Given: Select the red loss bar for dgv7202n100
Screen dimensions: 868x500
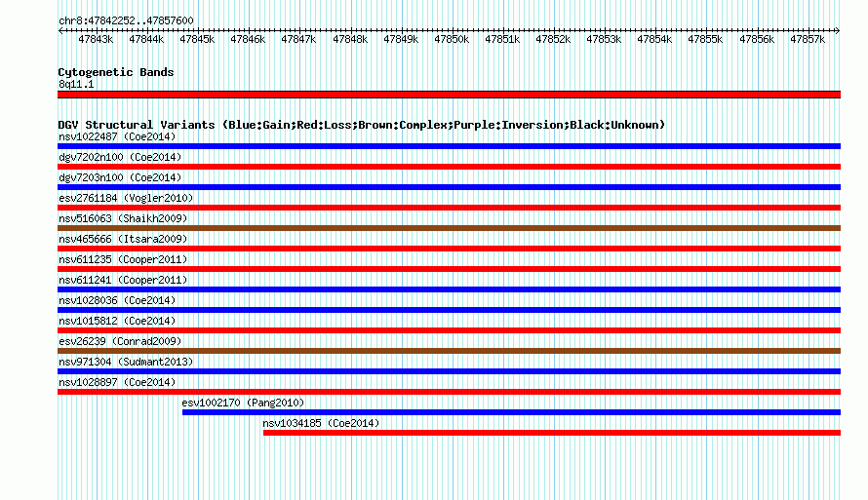Looking at the screenshot, I should [449, 167].
